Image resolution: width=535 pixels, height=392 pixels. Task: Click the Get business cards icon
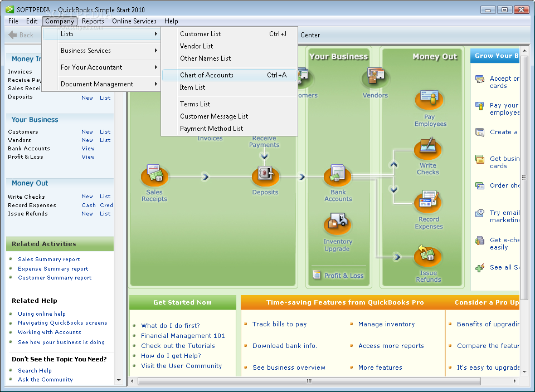(480, 159)
